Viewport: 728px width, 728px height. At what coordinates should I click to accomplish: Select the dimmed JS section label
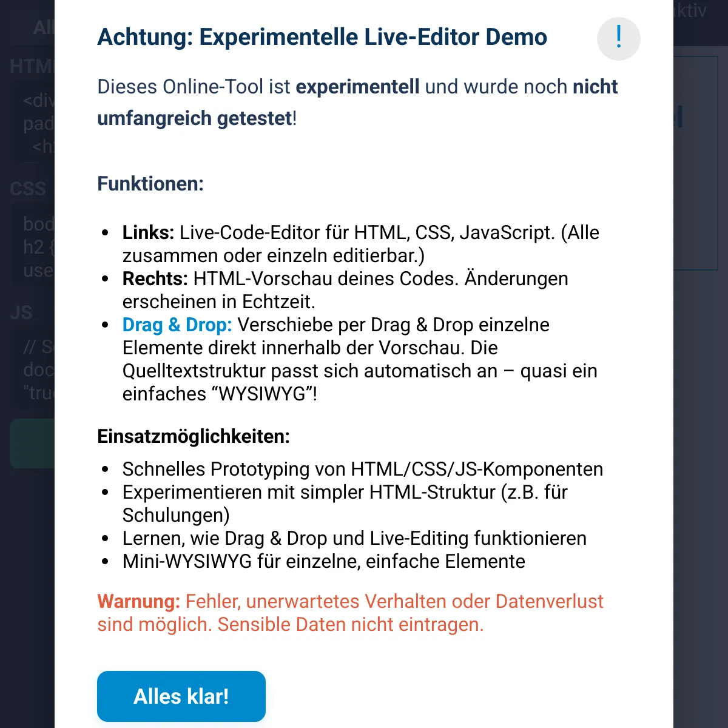21,312
